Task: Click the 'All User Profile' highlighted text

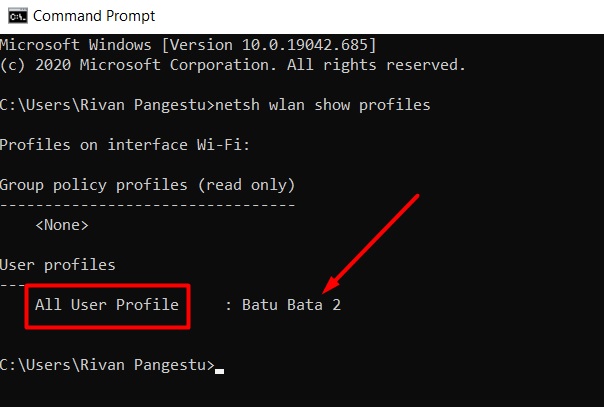Action: coord(107,305)
